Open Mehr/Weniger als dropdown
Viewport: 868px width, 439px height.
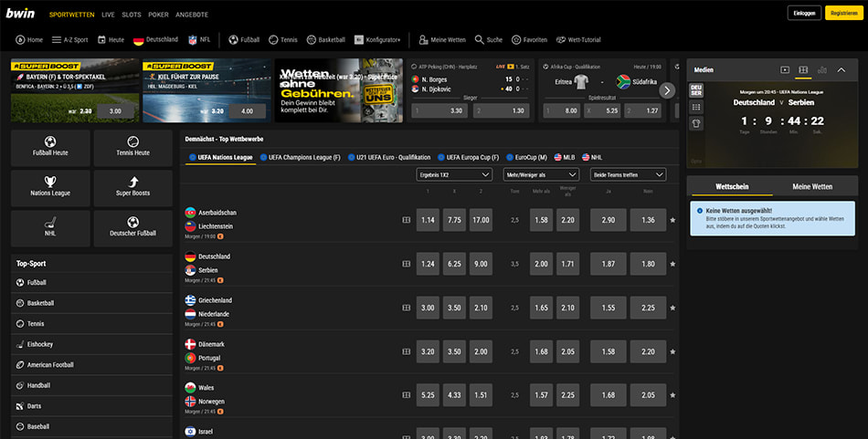tap(541, 174)
